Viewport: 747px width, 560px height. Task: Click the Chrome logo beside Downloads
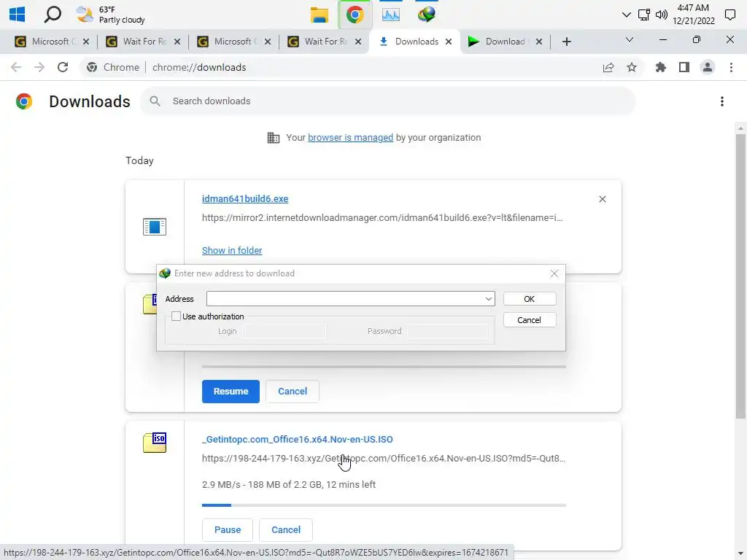pos(24,101)
